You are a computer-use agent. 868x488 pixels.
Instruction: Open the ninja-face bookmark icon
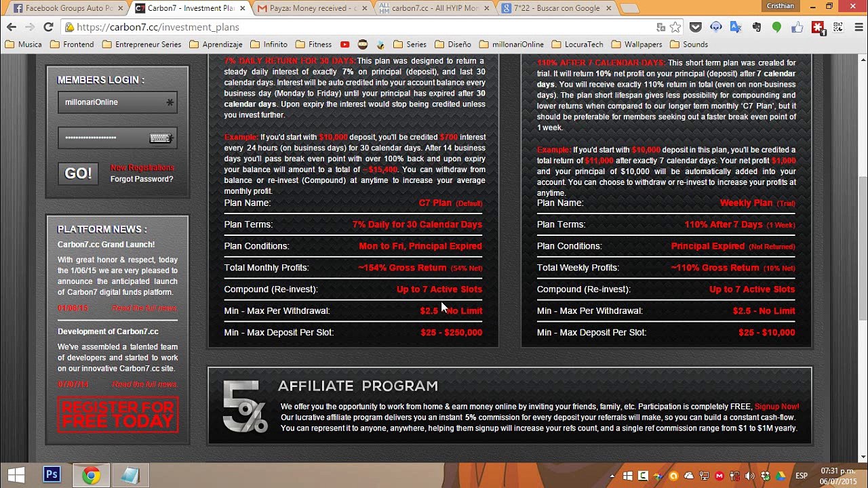(x=363, y=45)
